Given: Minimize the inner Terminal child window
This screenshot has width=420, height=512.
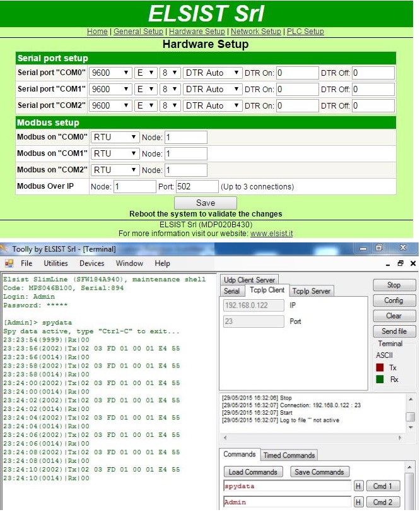Looking at the screenshot, I should (388, 264).
